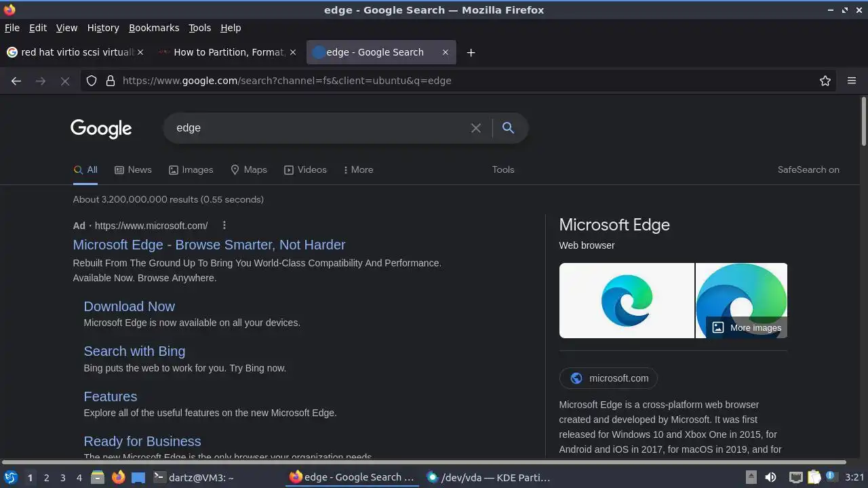The width and height of the screenshot is (868, 488).
Task: Open the Search with Bing link
Action: [x=134, y=351]
